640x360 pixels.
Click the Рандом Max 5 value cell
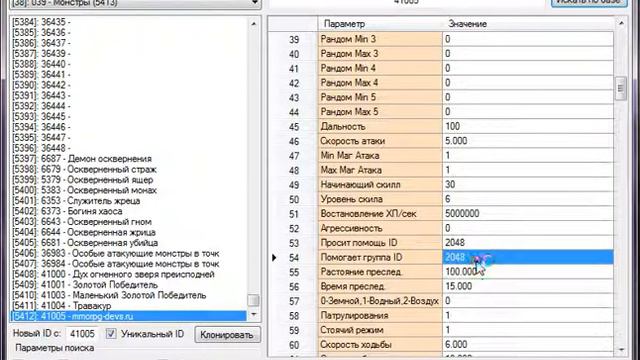tap(528, 111)
